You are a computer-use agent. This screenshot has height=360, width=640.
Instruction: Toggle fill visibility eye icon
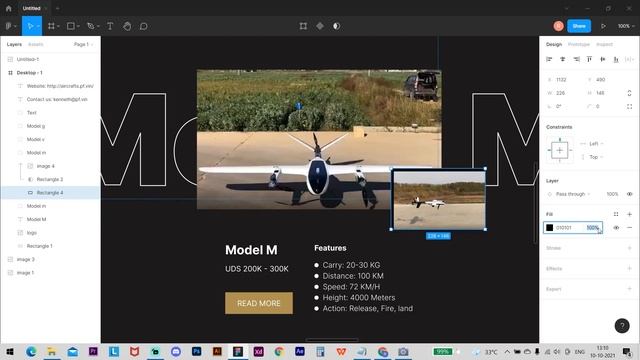616,228
